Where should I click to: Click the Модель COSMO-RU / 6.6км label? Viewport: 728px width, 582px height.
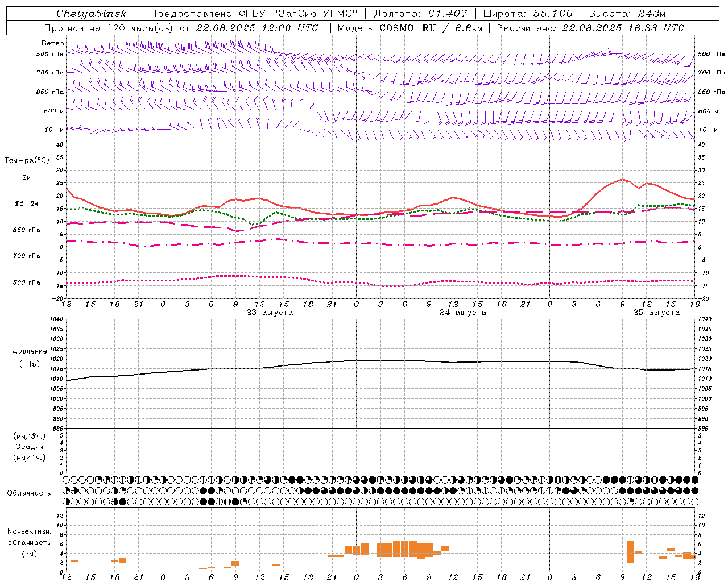point(409,28)
